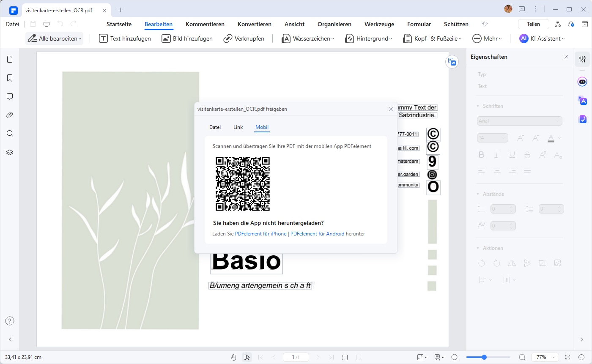Screen dimensions: 592x364
Task: Add a new tab with the plus icon
Action: coord(120,10)
